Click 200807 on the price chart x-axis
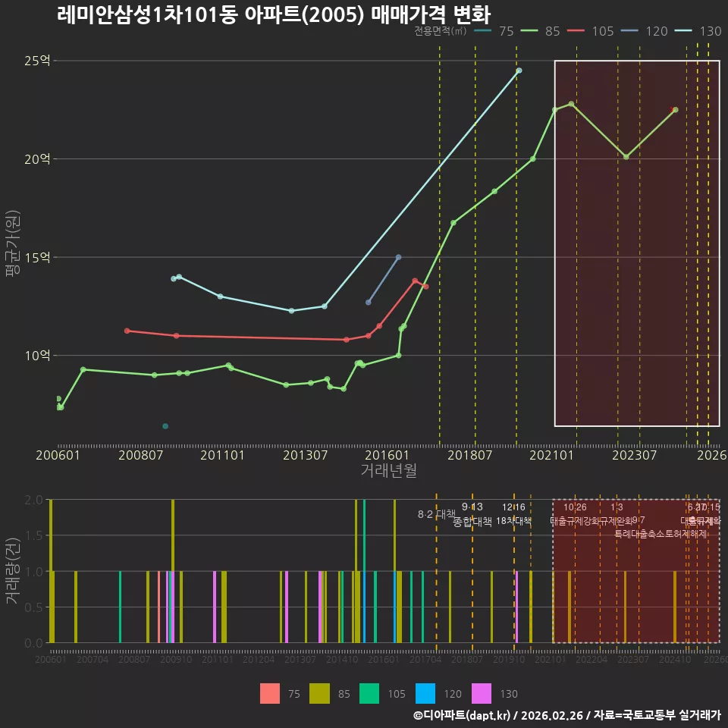 141,455
